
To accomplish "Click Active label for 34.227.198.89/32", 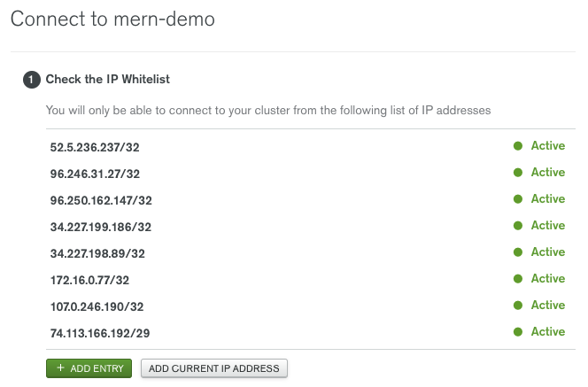I will click(548, 252).
